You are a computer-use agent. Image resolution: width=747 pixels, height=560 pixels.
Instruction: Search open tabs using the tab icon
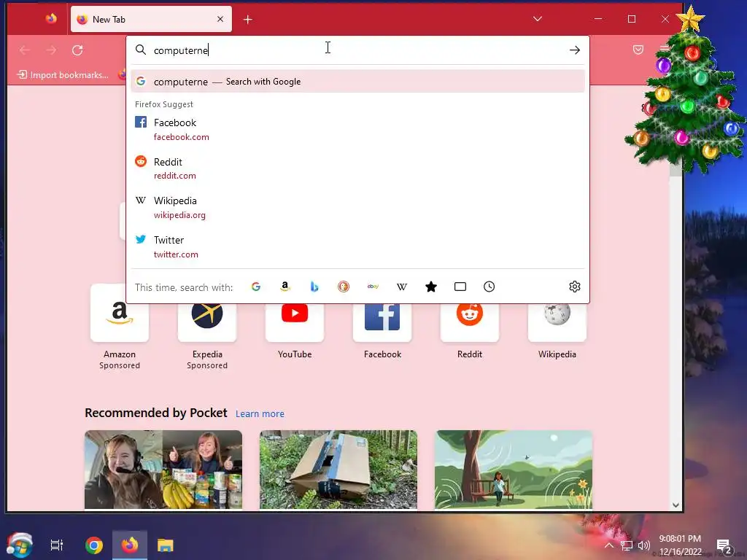click(x=460, y=287)
